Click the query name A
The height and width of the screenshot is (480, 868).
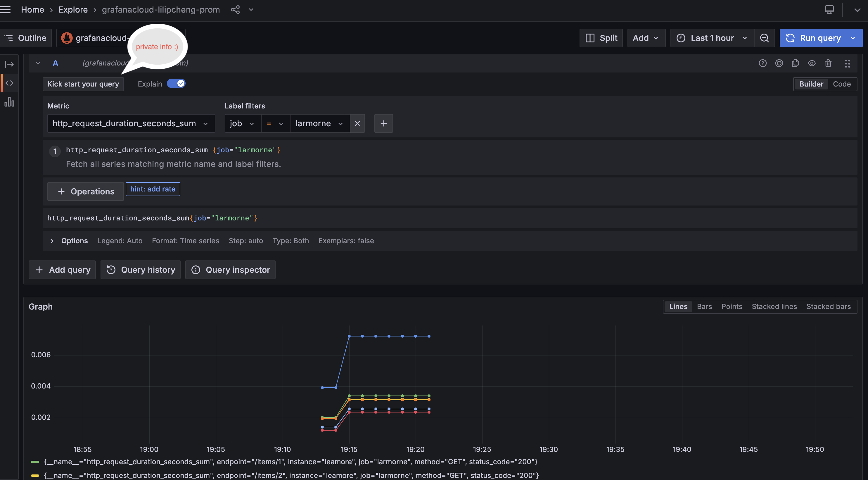point(56,63)
